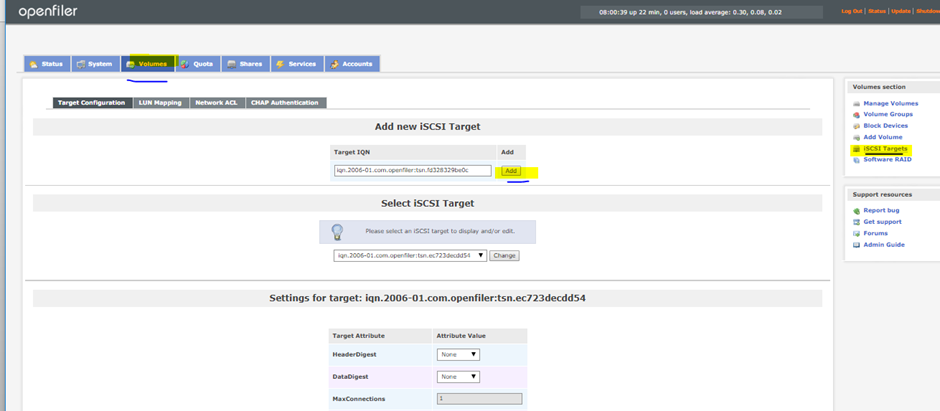Open Volume Groups link
Screen dimensions: 940x411
(x=888, y=114)
